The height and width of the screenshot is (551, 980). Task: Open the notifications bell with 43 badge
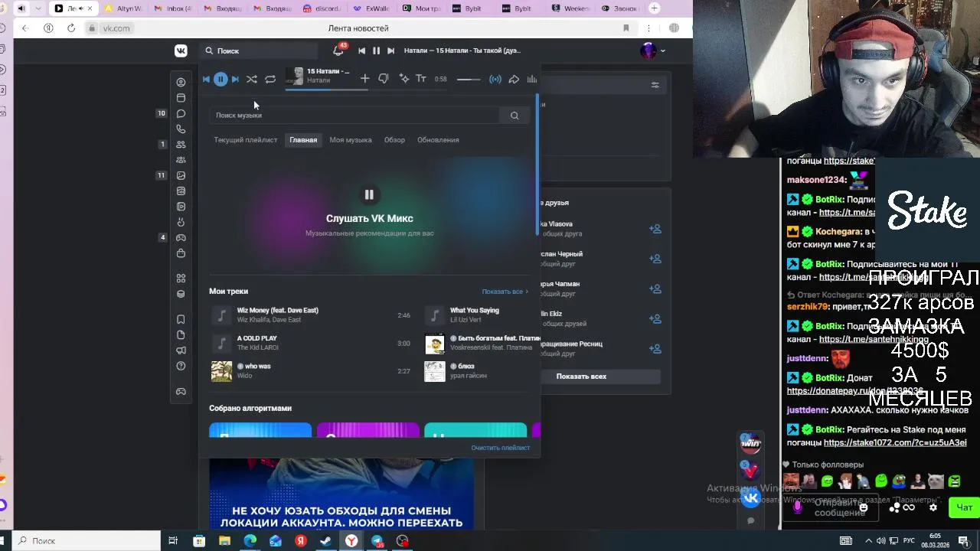[x=338, y=51]
